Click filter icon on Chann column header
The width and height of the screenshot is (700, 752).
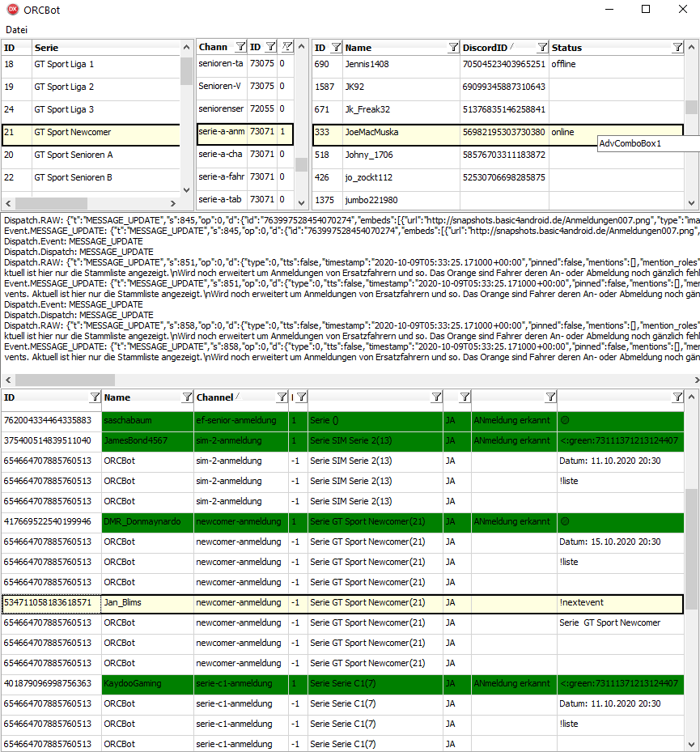[x=240, y=47]
